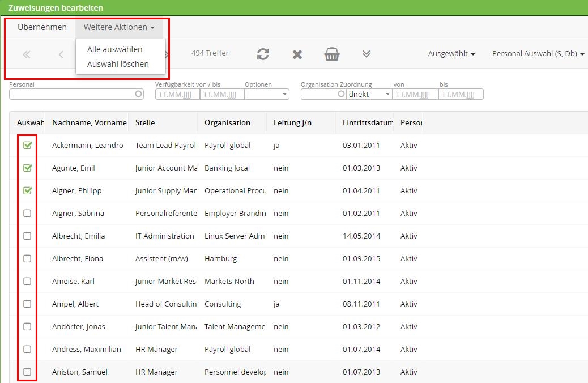
Task: Click the lookup circle in Organisation Zuordnung field
Action: (341, 94)
